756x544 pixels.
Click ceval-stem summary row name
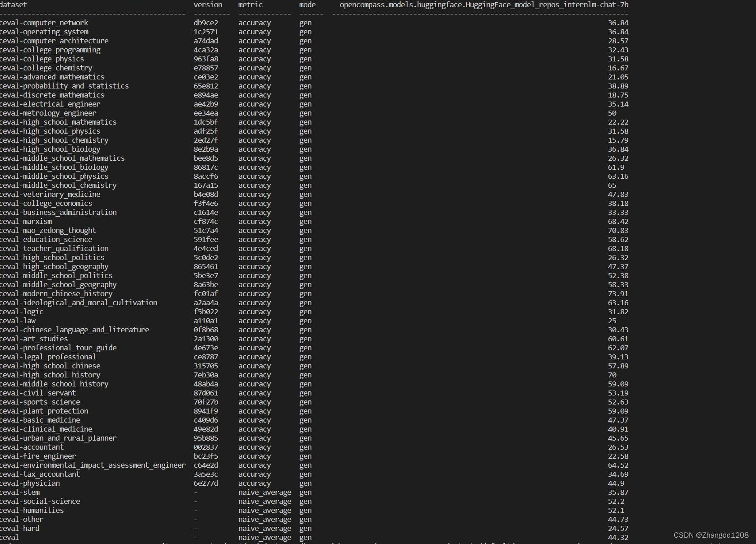[x=20, y=492]
